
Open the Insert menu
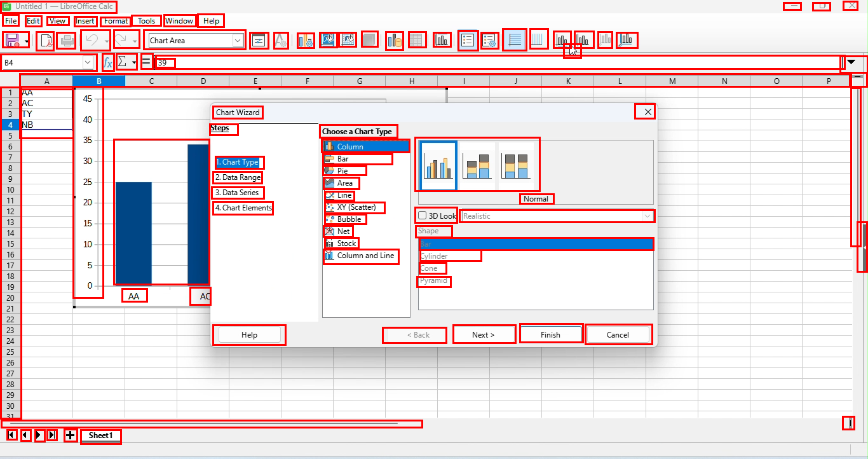coord(85,20)
